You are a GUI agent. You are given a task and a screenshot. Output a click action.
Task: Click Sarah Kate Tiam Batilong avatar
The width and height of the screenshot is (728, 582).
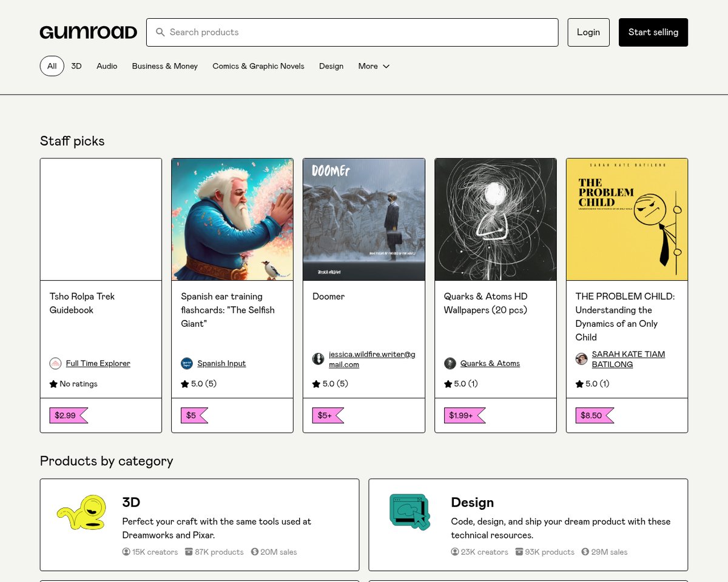tap(581, 359)
